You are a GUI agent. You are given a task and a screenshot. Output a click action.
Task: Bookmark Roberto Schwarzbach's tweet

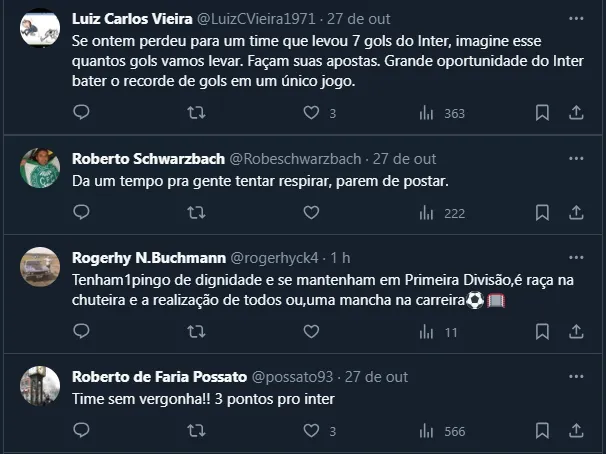click(542, 212)
